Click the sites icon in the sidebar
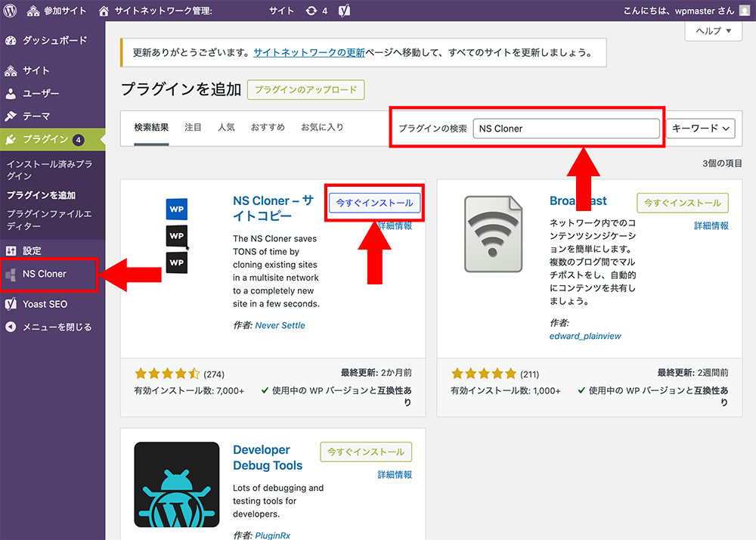 click(x=11, y=71)
